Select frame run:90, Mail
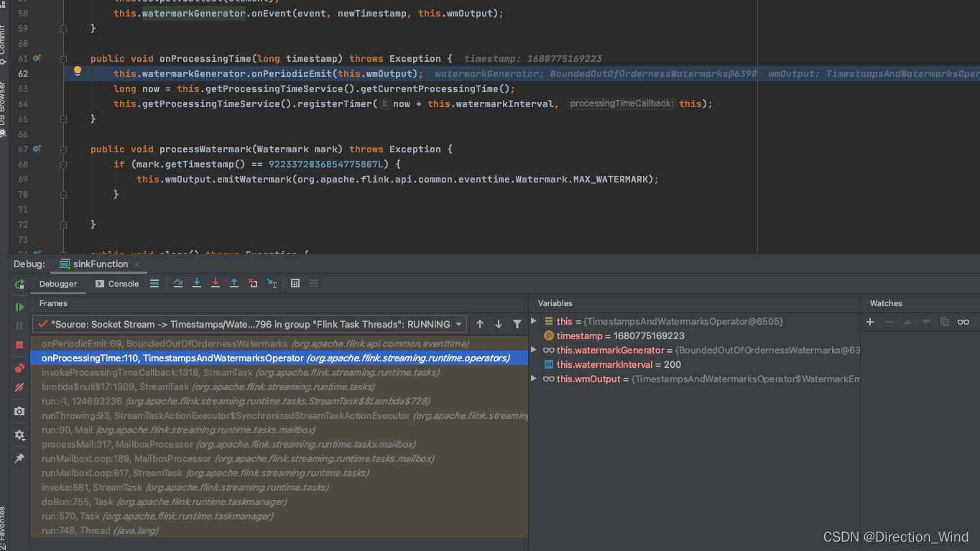Image resolution: width=980 pixels, height=551 pixels. coord(279,430)
